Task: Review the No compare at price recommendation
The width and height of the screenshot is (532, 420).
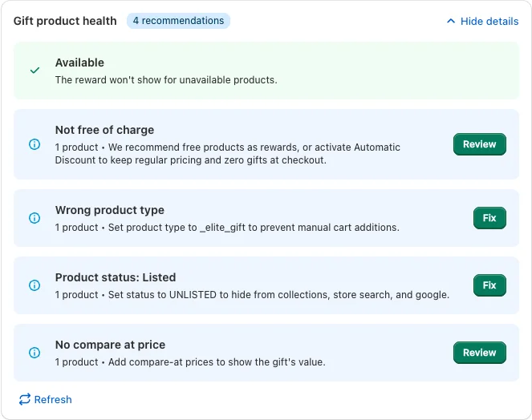Action: click(x=479, y=353)
